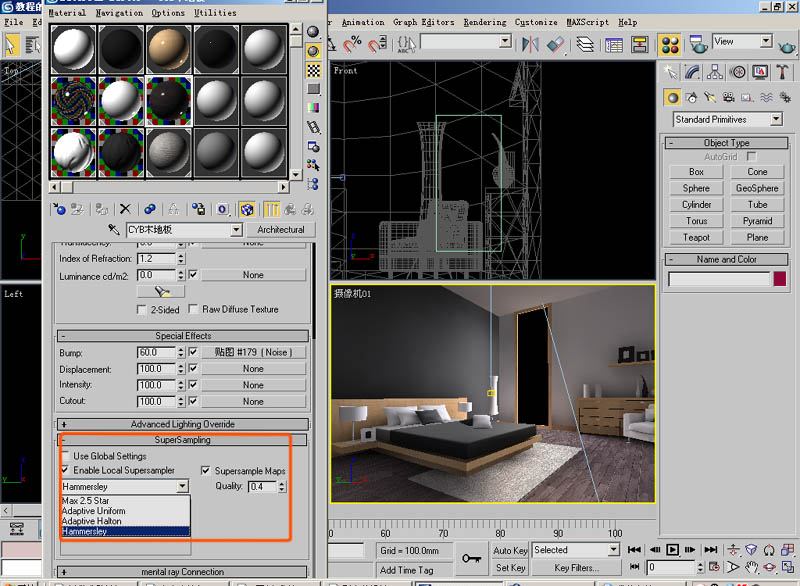Select the swirl-pattern material sample slot
Viewport: 800px width, 586px height.
pyautogui.click(x=73, y=100)
